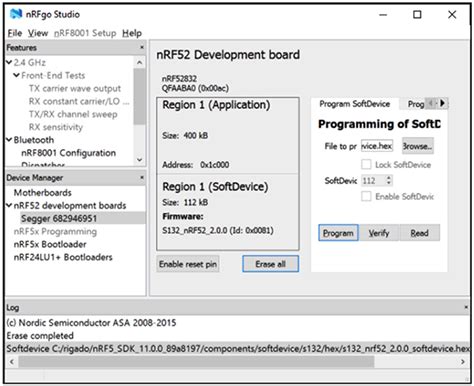474x386 pixels.
Task: Click the Enable reset pin button
Action: click(188, 264)
